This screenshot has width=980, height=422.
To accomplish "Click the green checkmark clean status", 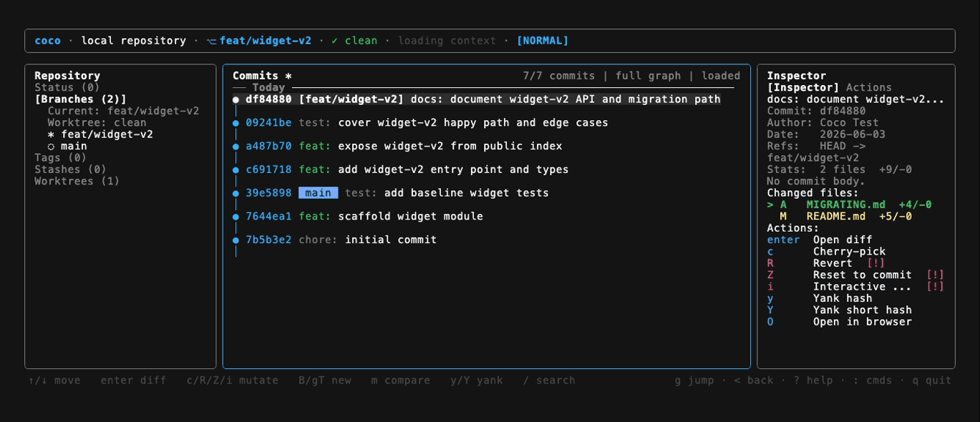I will [x=354, y=41].
